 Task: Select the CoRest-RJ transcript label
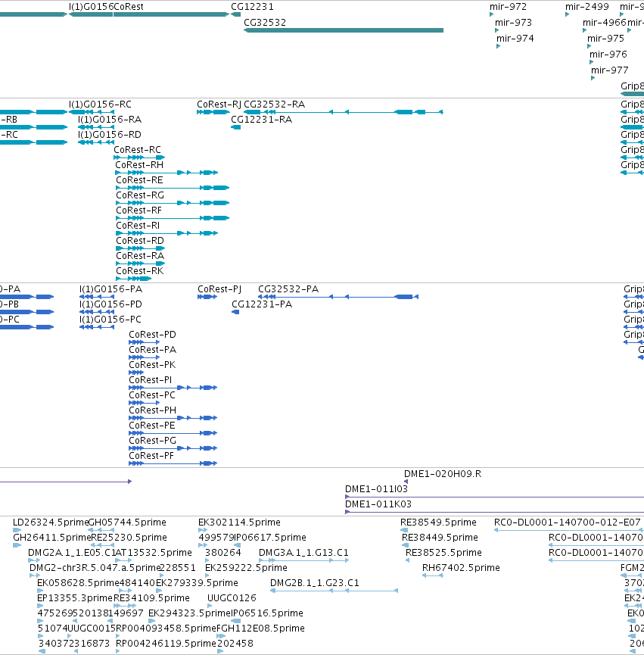(219, 104)
